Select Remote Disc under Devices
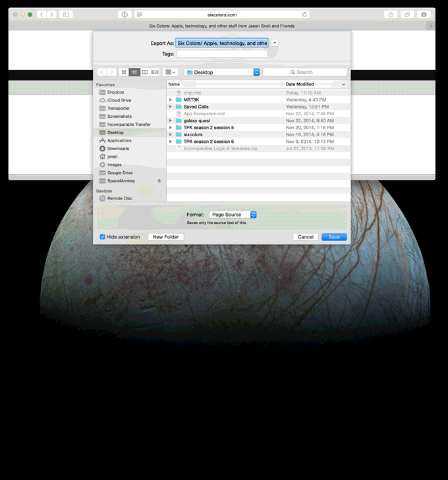Viewport: 448px width, 480px height. click(130, 198)
